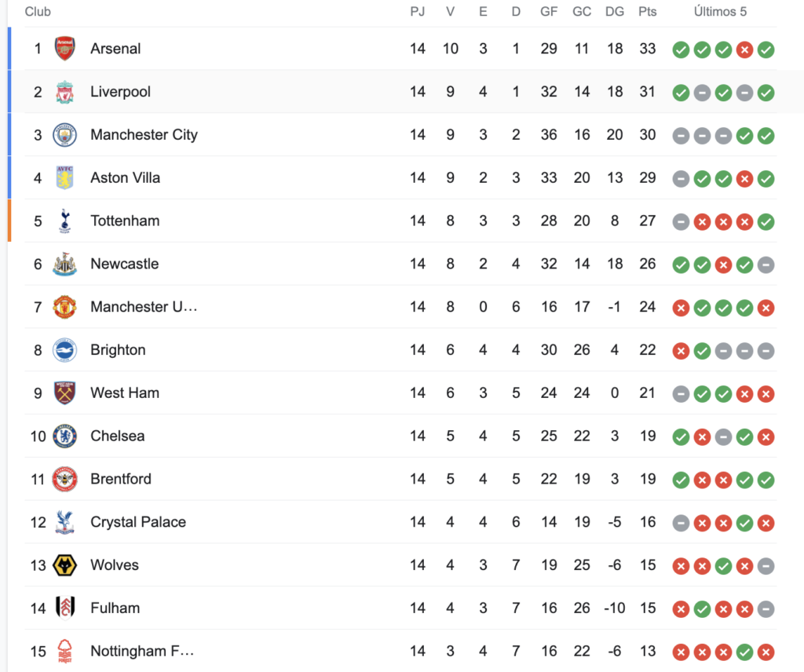Click the Últimos 5 column header
This screenshot has height=672, width=804.
[x=720, y=11]
